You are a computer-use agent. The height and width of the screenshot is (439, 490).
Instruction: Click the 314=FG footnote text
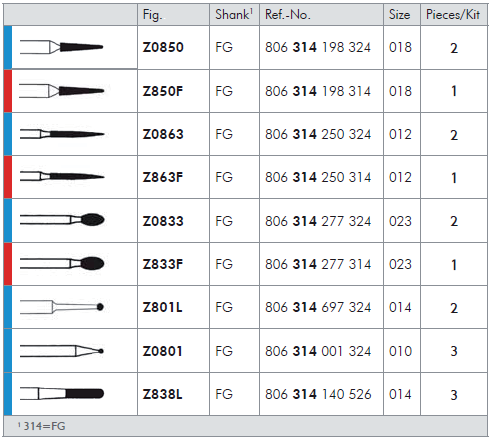[x=42, y=426]
